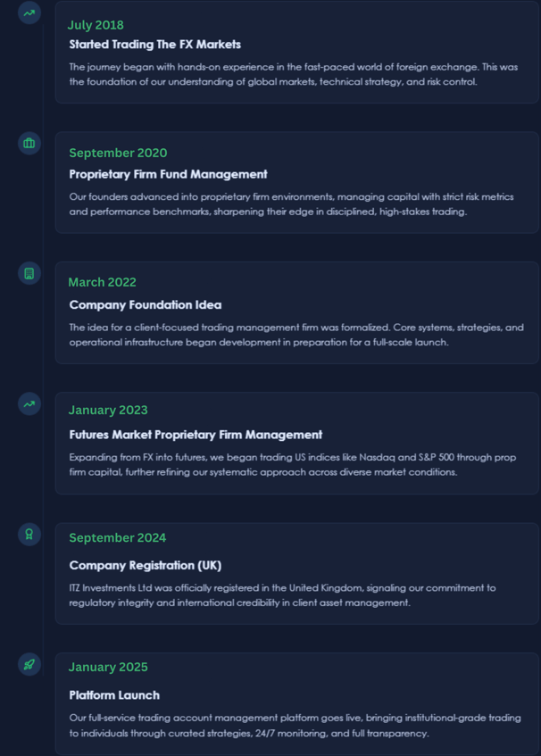Click the trending-up icon beside January 2023
This screenshot has height=756, width=541.
(29, 404)
